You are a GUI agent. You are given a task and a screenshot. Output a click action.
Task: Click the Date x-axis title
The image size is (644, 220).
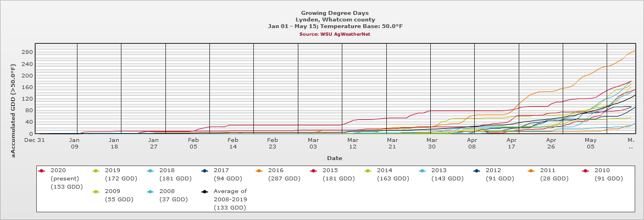335,158
